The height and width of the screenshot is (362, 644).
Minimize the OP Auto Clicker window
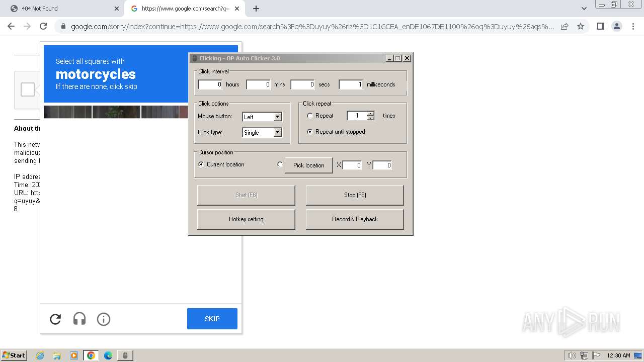389,58
